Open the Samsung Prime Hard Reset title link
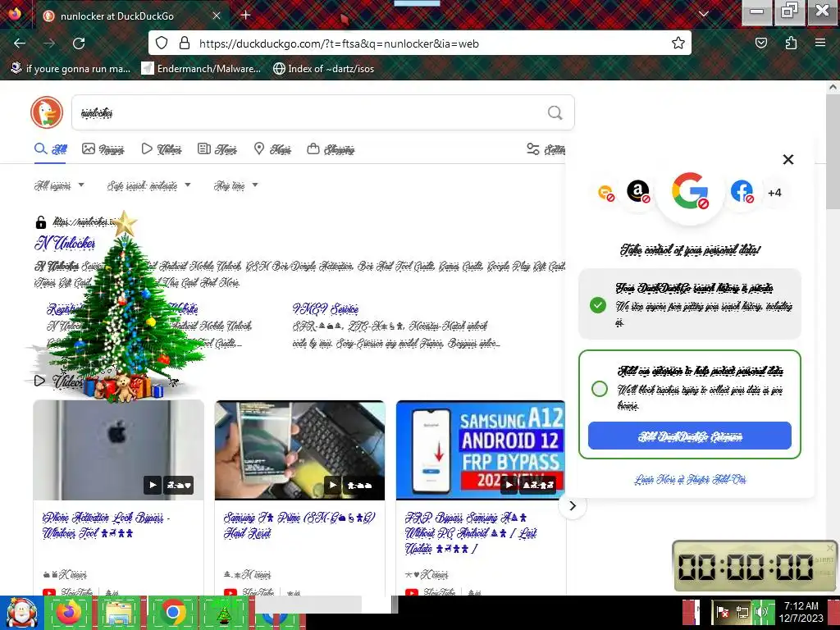The image size is (840, 630). [x=299, y=526]
